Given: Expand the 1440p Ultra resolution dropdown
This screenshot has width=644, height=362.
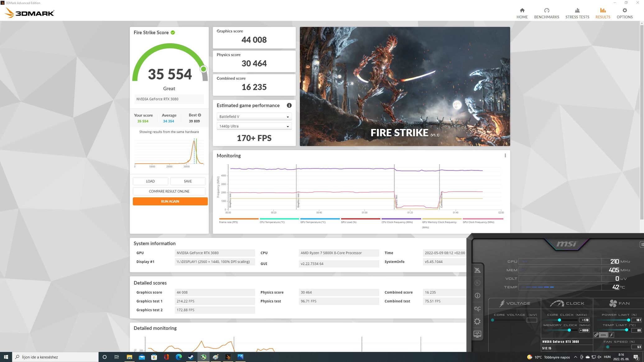Looking at the screenshot, I should pos(254,126).
